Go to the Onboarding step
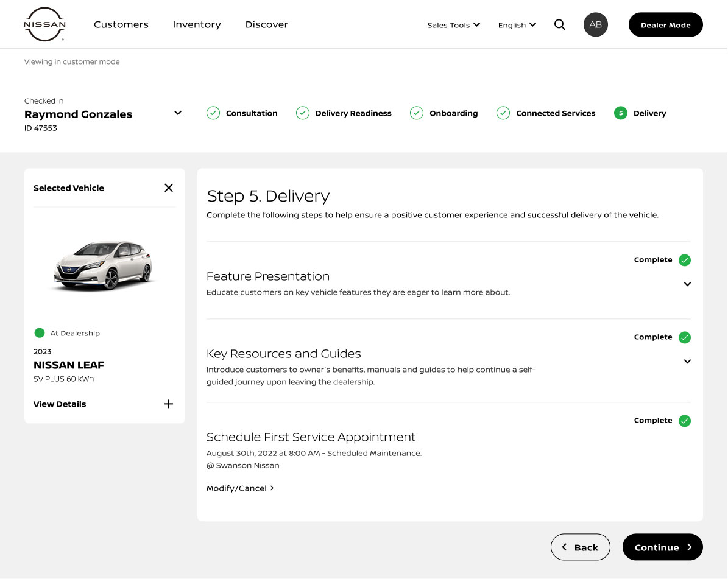 [x=454, y=113]
